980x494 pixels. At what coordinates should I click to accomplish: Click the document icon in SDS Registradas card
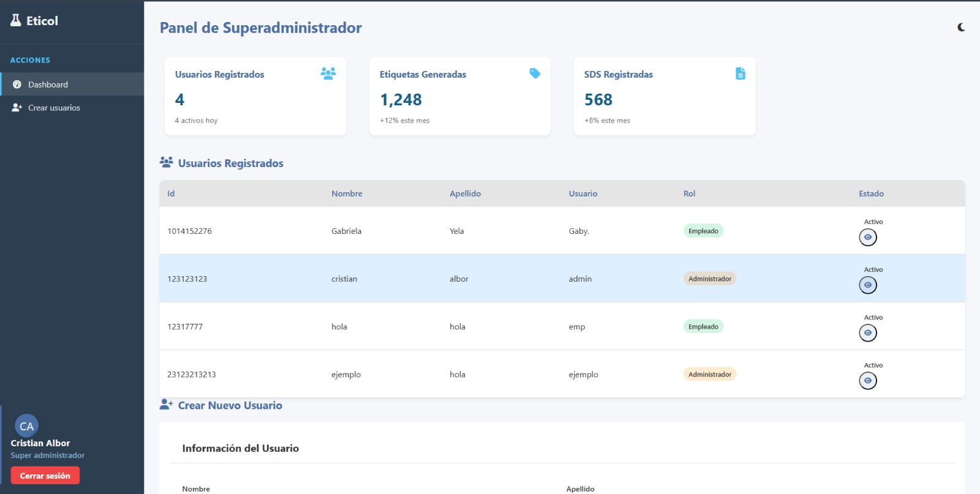[740, 73]
